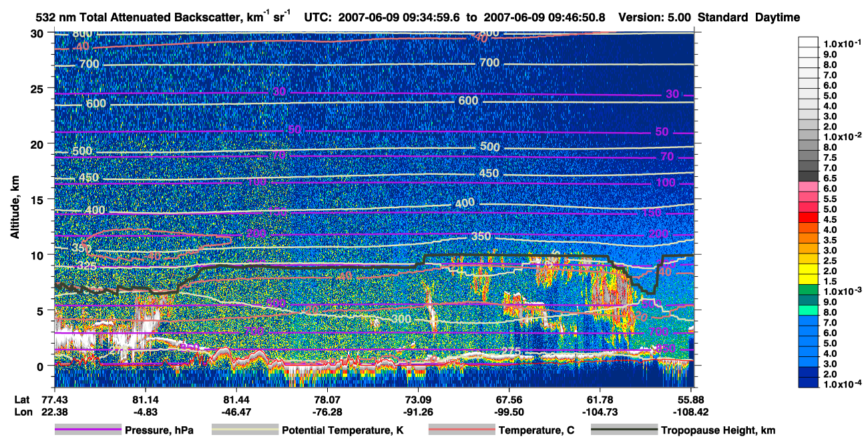Image resolution: width=868 pixels, height=445 pixels.
Task: Click the longitude value '22.38'
Action: pyautogui.click(x=54, y=412)
